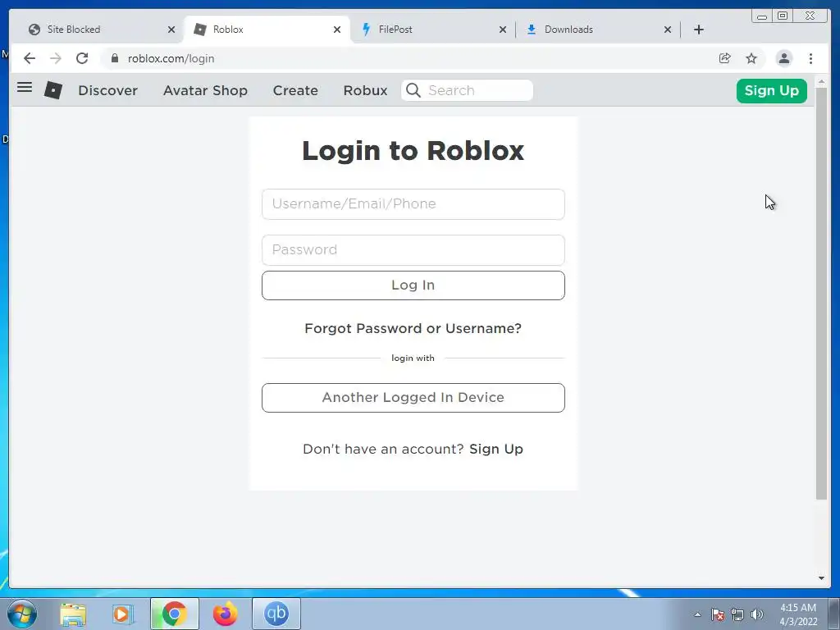Click the scrollbar down arrow

(x=821, y=578)
